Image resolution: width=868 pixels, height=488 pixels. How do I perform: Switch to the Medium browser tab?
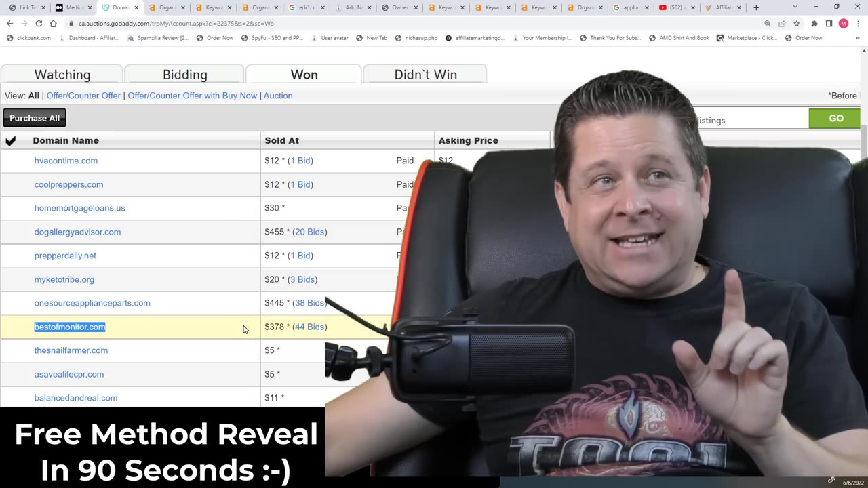click(x=73, y=7)
